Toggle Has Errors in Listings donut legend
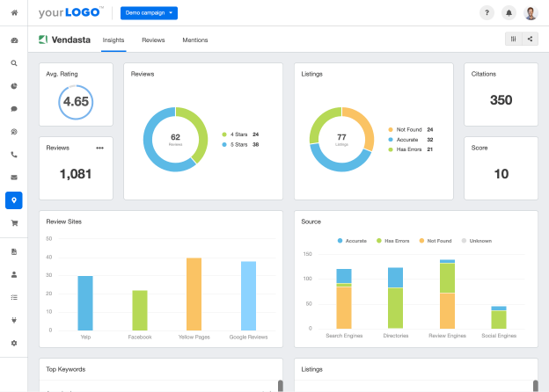This screenshot has height=392, width=549. (410, 149)
